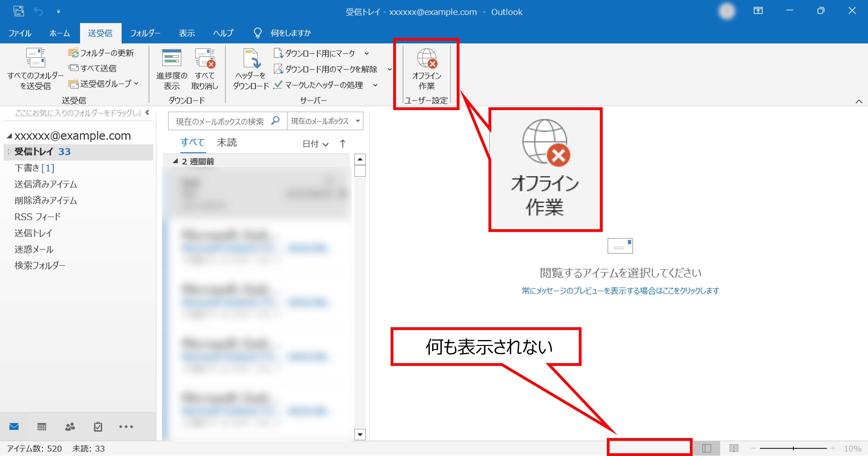Click すべて送信 button
The height and width of the screenshot is (456, 868).
pyautogui.click(x=92, y=68)
